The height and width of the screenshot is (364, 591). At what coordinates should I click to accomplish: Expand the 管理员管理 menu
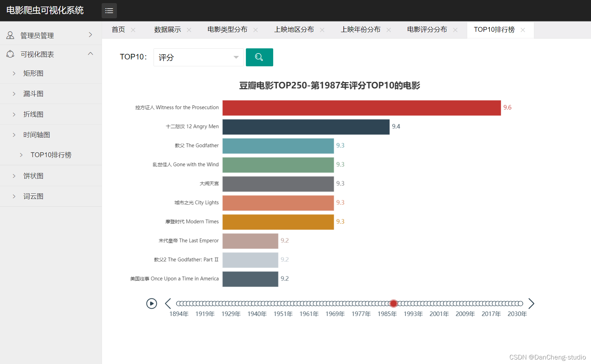point(51,35)
